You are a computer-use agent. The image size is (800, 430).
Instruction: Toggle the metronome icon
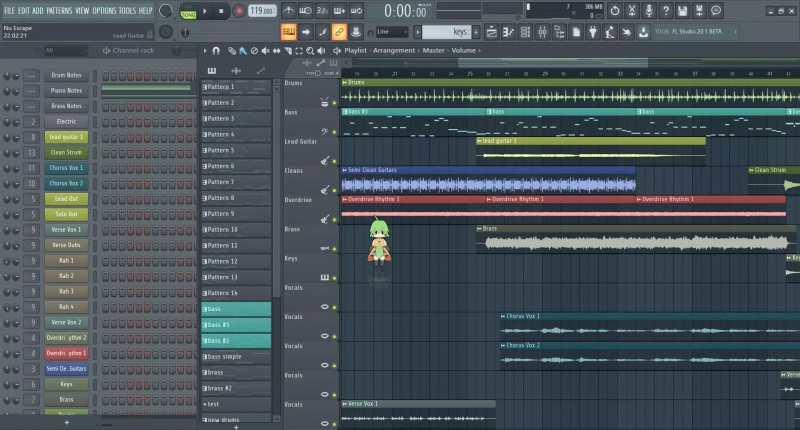[288, 10]
